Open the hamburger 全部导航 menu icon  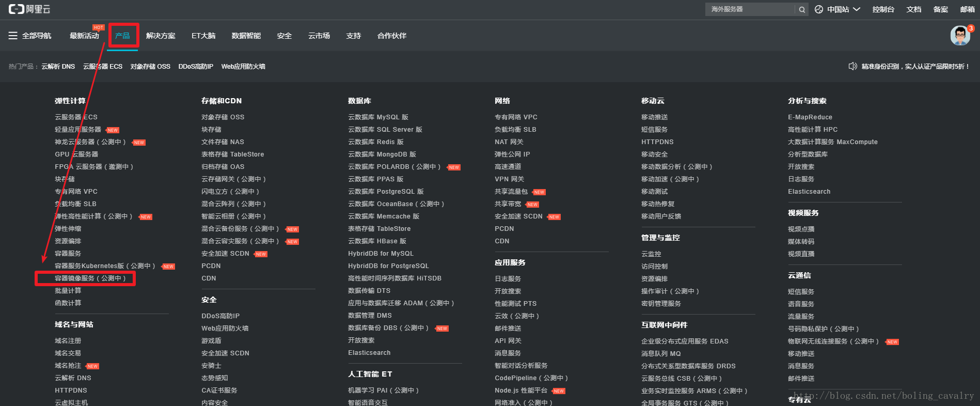pos(13,36)
